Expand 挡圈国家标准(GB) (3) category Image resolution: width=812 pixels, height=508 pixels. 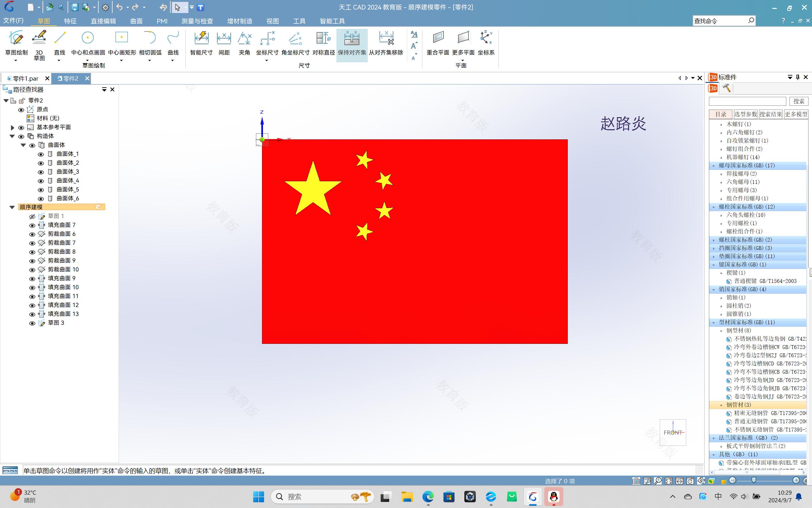[714, 248]
